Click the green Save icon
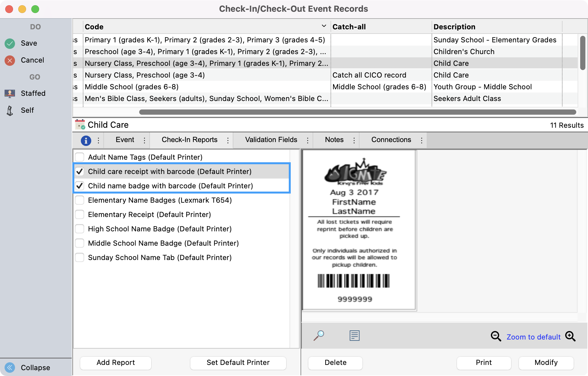 pos(10,43)
